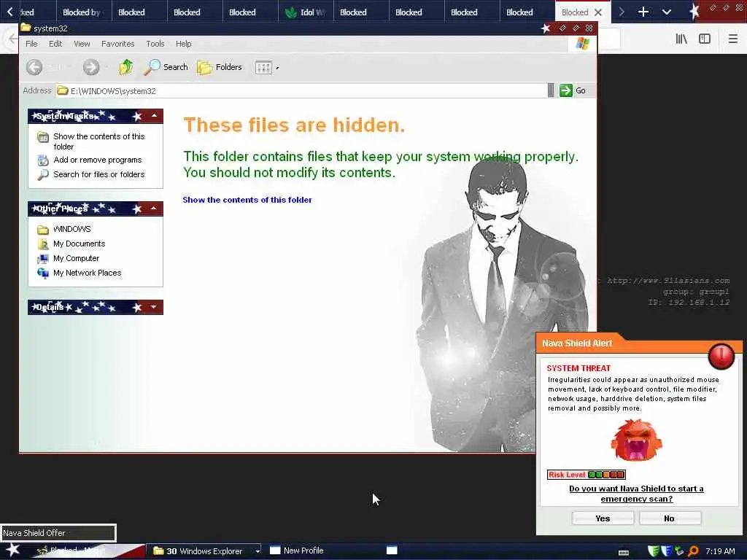Viewport: 747px width, 560px height.
Task: Collapse the Other Places panel
Action: [x=154, y=209]
